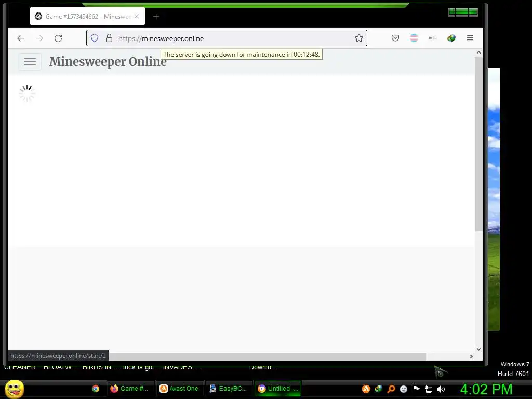Image resolution: width=532 pixels, height=399 pixels.
Task: Select the Game #1573494662 Minesweeper tab
Action: tap(87, 16)
